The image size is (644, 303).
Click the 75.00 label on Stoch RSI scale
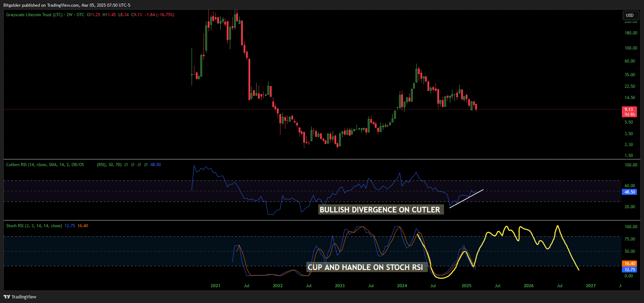tap(630, 239)
